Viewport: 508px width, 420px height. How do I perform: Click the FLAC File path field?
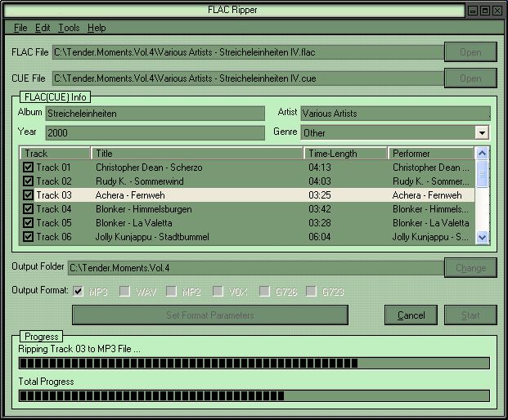[x=248, y=52]
